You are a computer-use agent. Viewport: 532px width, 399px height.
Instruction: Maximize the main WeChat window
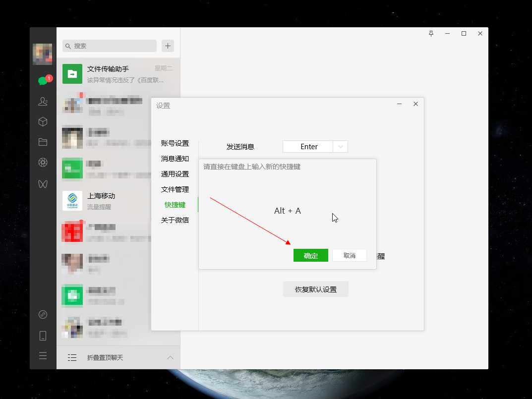click(x=464, y=33)
